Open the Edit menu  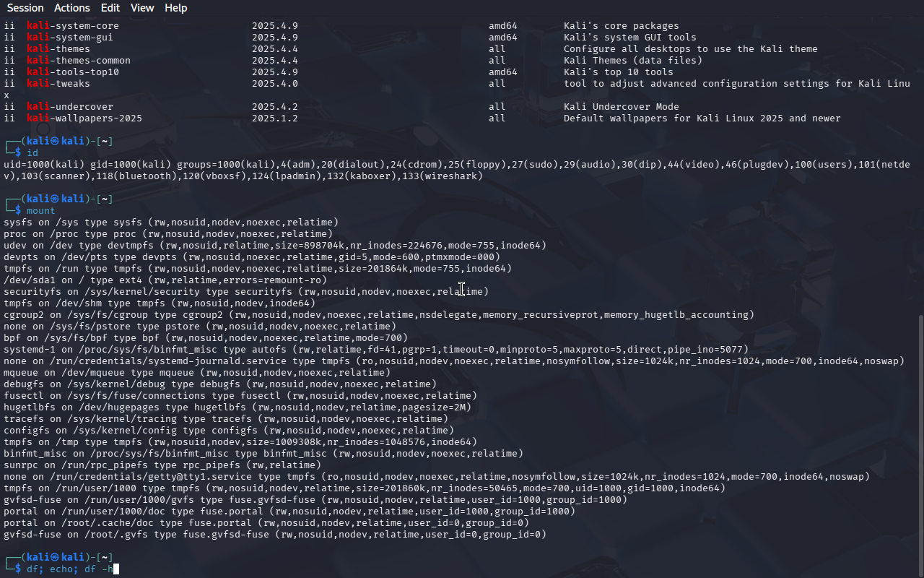pos(110,8)
